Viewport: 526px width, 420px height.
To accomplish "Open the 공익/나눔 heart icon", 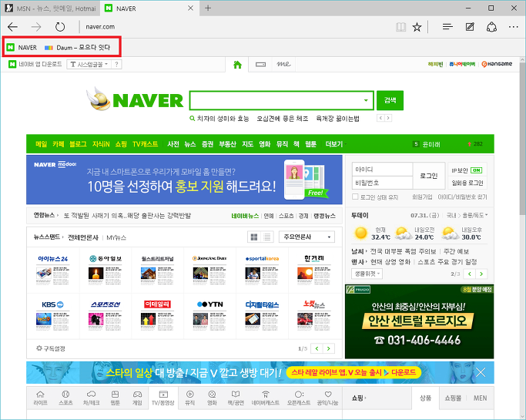I will coord(328,398).
